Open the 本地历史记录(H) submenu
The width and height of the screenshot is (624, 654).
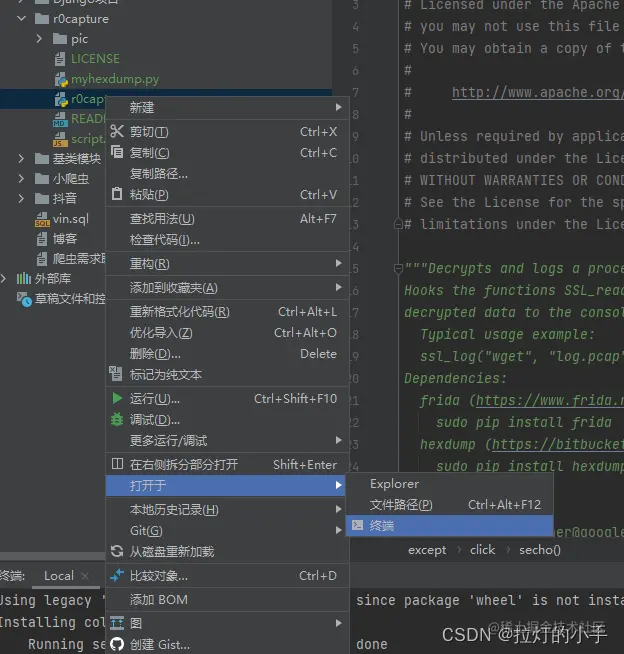[227, 510]
